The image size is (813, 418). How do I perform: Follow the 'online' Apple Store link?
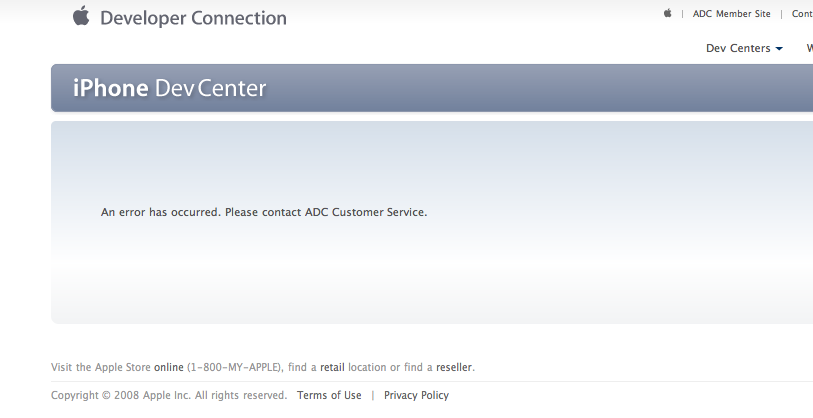pos(169,367)
